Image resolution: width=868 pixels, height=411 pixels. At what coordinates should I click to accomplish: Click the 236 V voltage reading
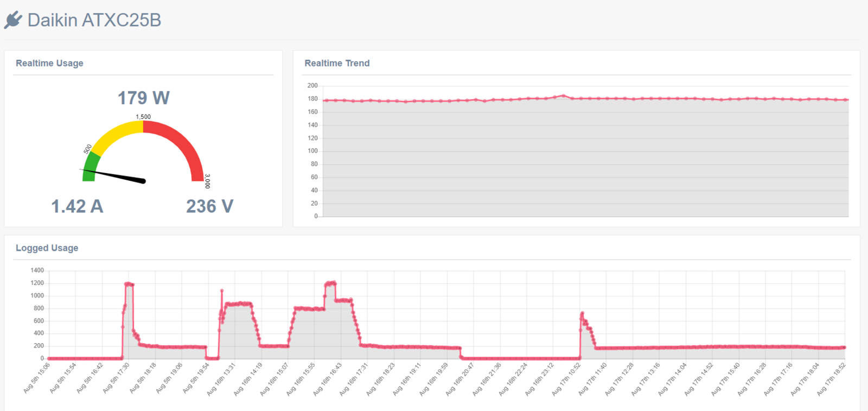(210, 206)
